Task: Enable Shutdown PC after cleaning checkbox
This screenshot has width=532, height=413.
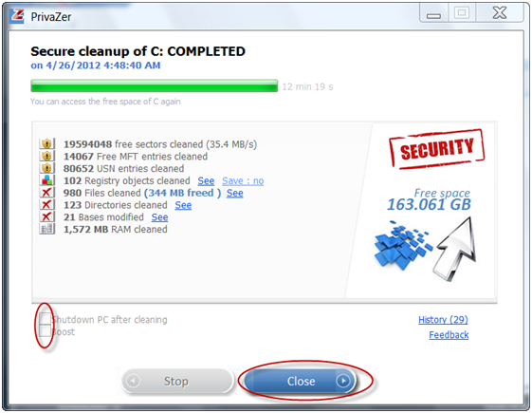Action: (x=45, y=319)
